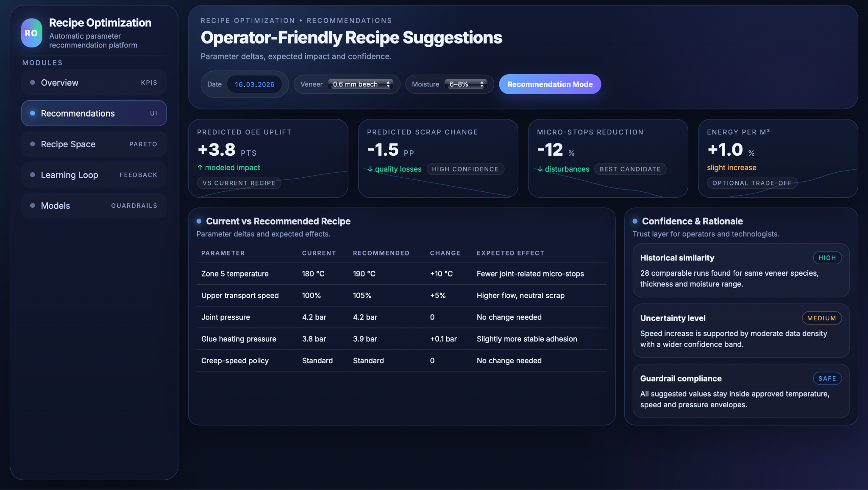Image resolution: width=868 pixels, height=490 pixels.
Task: Click the Overview module bullet dot
Action: (33, 83)
